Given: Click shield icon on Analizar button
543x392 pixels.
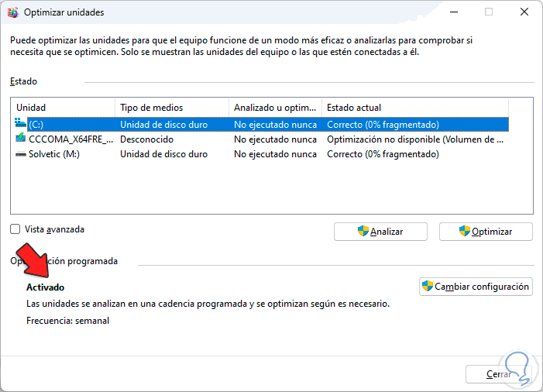Looking at the screenshot, I should (363, 231).
